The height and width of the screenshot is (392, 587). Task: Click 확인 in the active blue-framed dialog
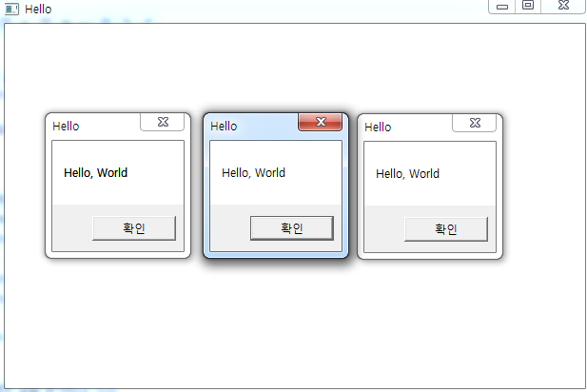pyautogui.click(x=292, y=228)
